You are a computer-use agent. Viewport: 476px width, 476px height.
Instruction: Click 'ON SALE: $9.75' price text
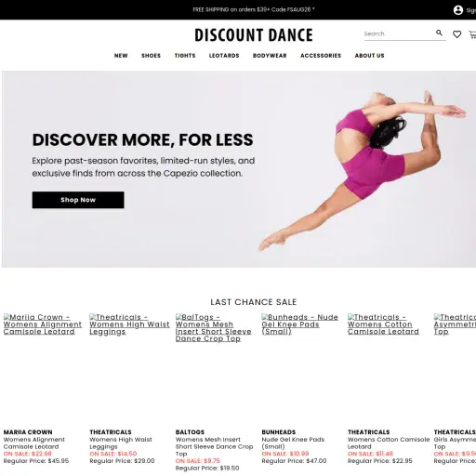click(198, 461)
